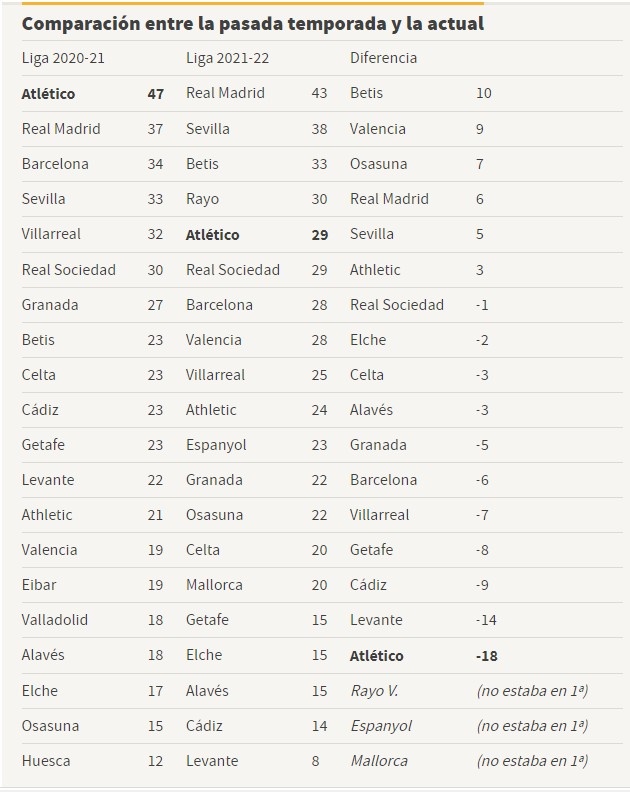Image resolution: width=630 pixels, height=792 pixels.
Task: Select the Liga 2021-22 column header
Action: click(227, 59)
